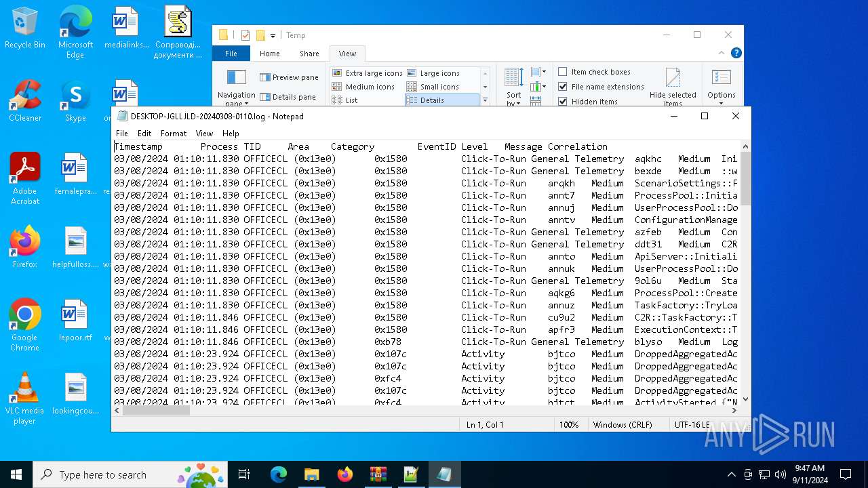868x488 pixels.
Task: Click Windows Start button
Action: pos(16,474)
